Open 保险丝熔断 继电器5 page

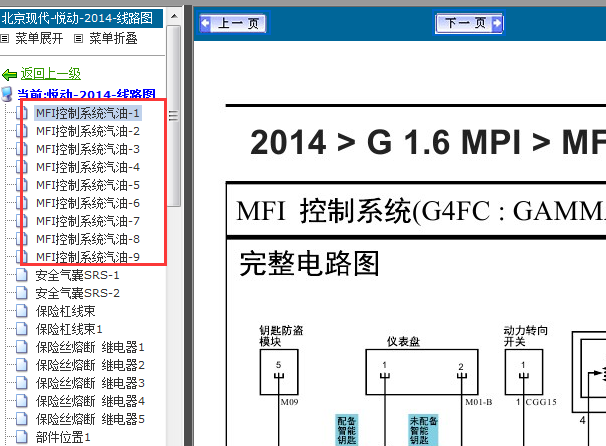tap(90, 419)
